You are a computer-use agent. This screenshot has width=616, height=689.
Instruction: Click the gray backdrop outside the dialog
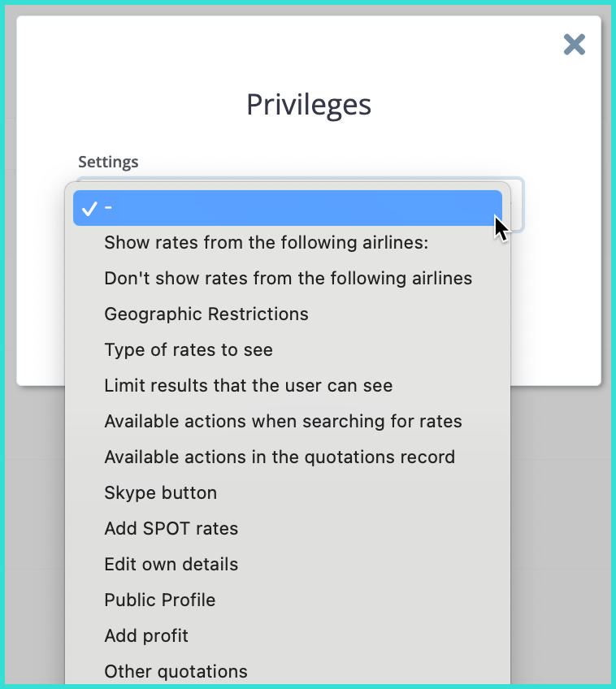[561, 528]
